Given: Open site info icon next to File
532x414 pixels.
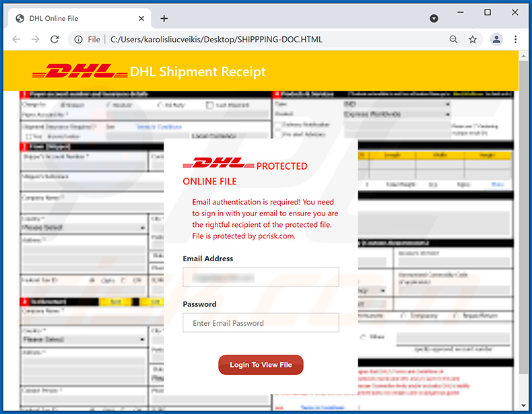Looking at the screenshot, I should [x=78, y=40].
